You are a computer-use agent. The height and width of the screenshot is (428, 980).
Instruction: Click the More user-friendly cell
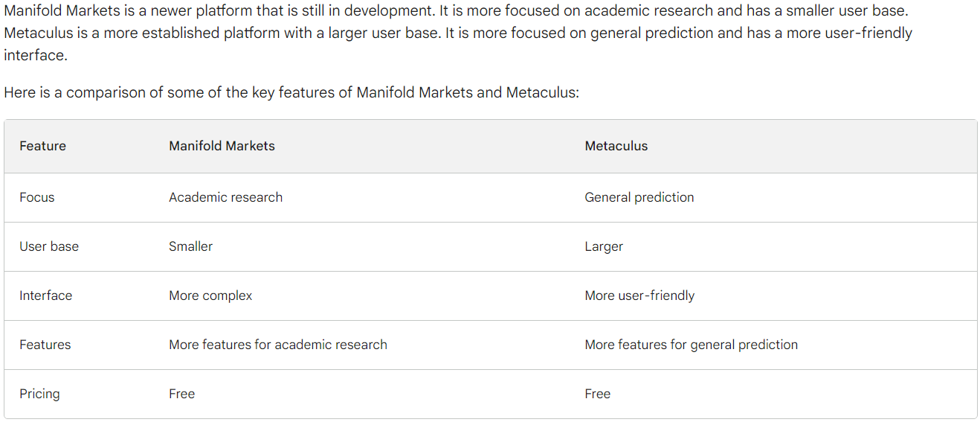(639, 296)
